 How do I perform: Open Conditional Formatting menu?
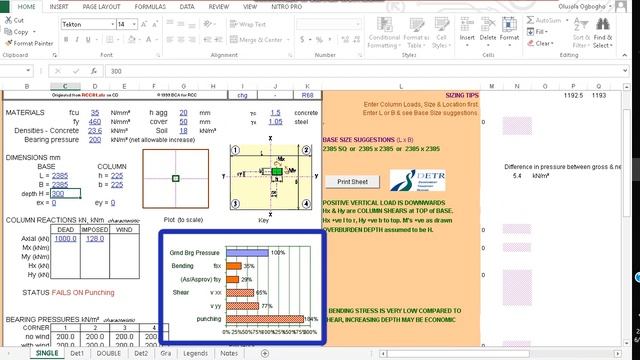click(x=384, y=33)
